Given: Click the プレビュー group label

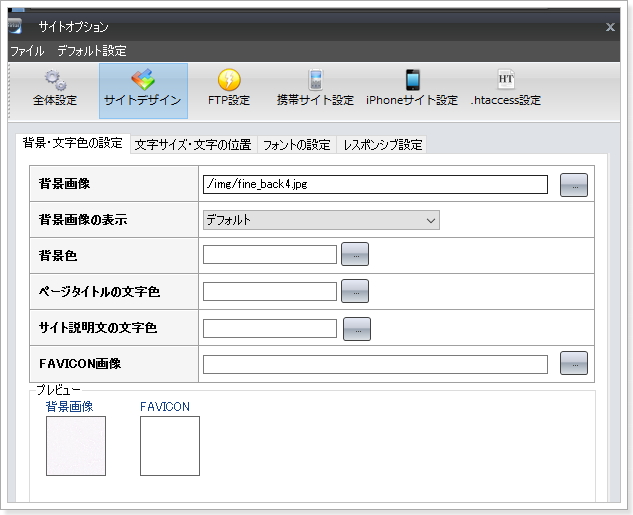Looking at the screenshot, I should (x=59, y=390).
